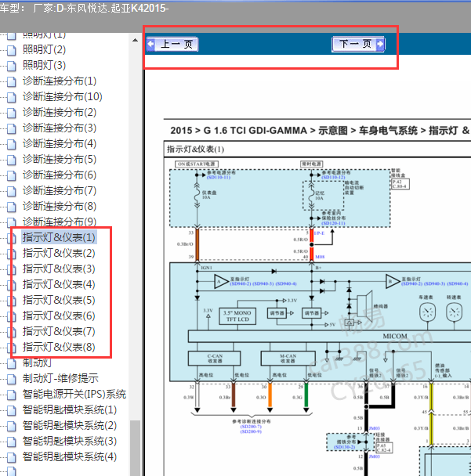This screenshot has width=471, height=476.
Task: Click tree panel scroll-up arrow
Action: coord(136,40)
